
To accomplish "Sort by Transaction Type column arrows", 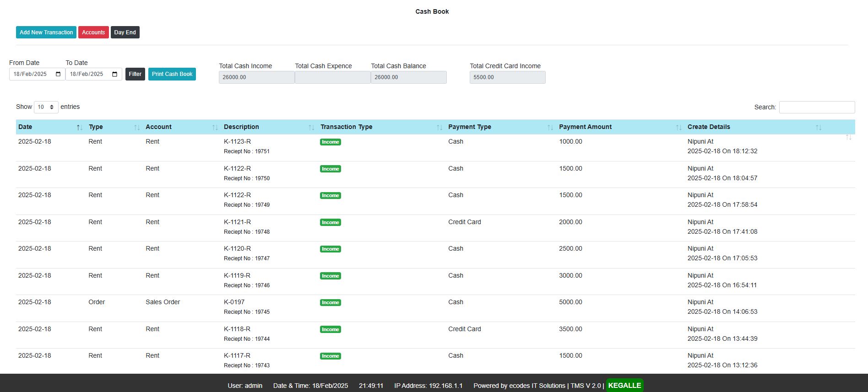I will click(439, 127).
